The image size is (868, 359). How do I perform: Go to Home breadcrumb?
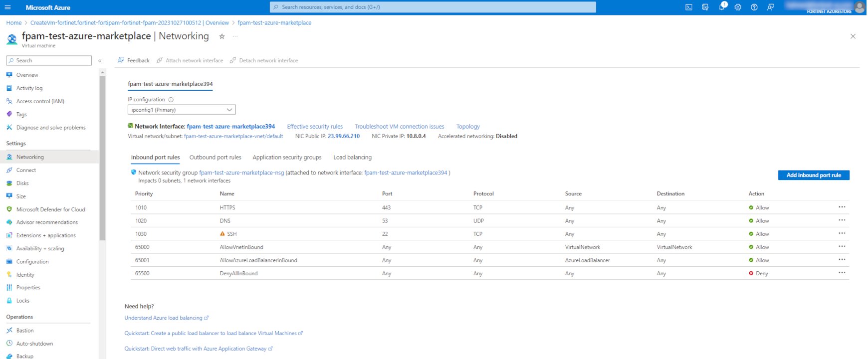coord(14,23)
